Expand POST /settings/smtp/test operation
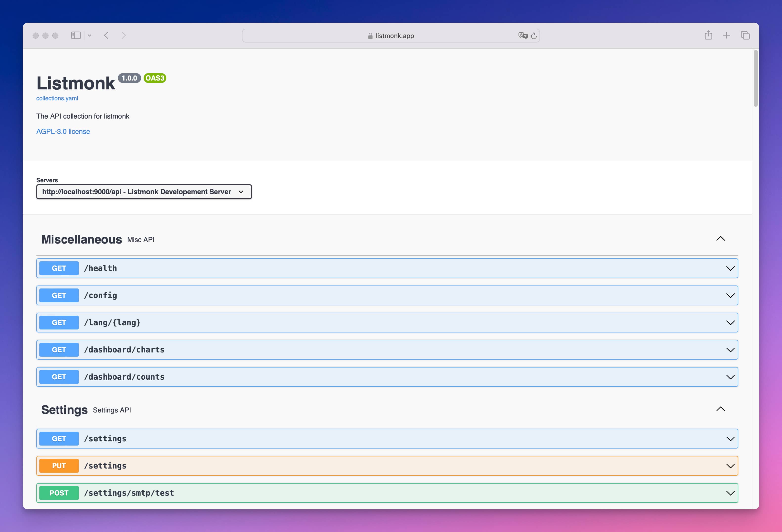 [387, 493]
